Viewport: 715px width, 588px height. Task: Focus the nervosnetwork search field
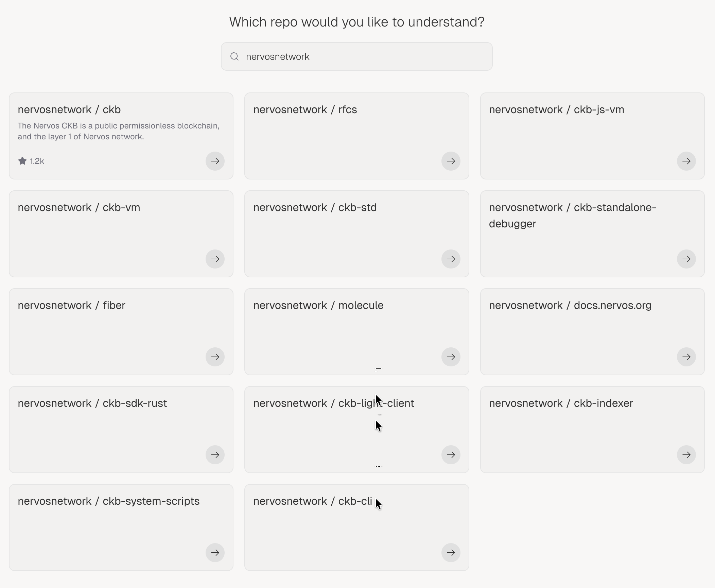[356, 56]
